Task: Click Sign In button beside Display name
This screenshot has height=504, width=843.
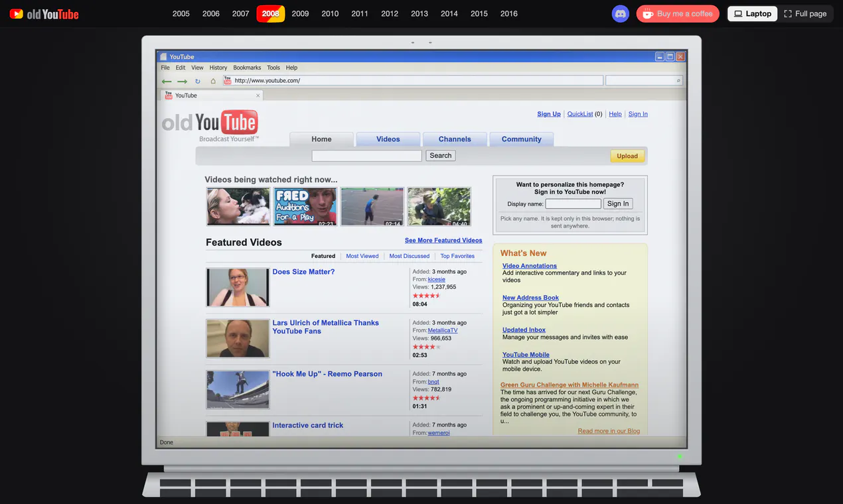Action: click(618, 204)
